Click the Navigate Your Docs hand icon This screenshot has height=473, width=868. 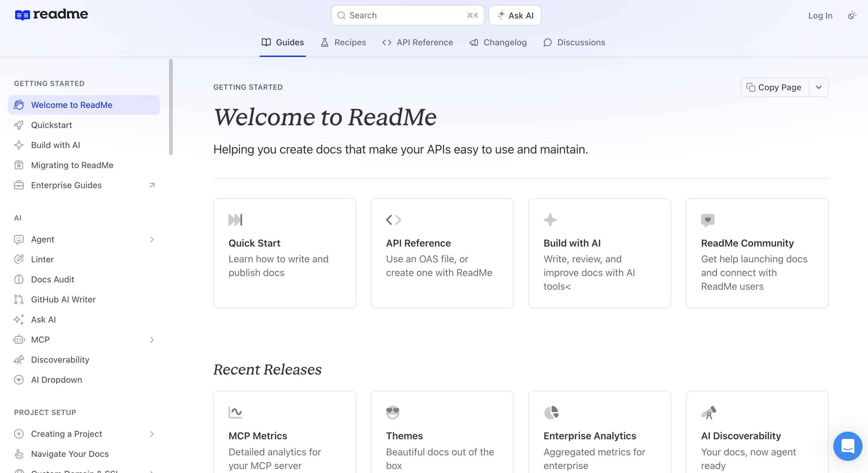click(x=19, y=454)
